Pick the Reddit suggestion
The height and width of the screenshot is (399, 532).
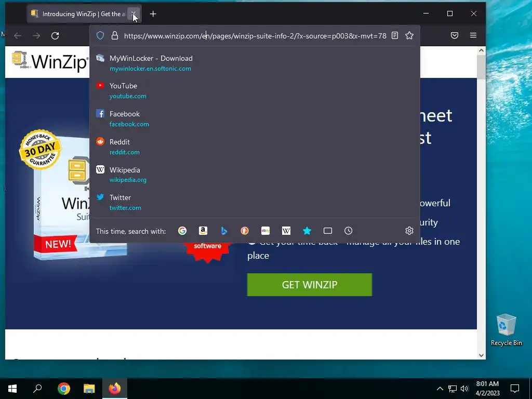(255, 147)
